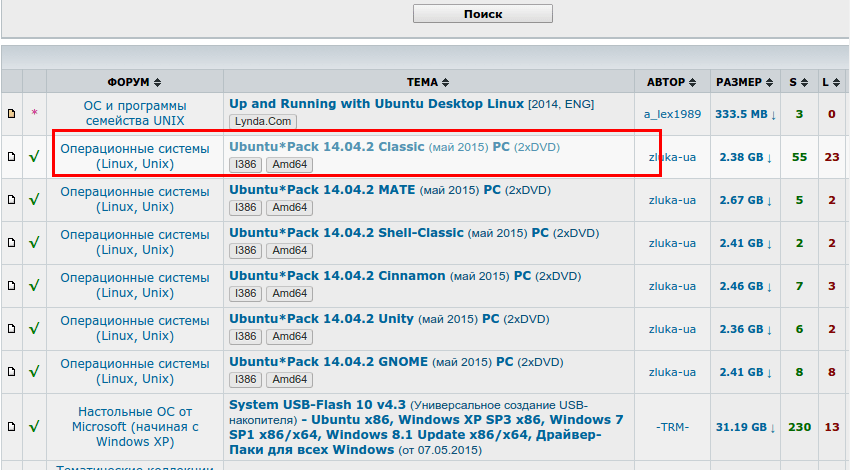850x470 pixels.
Task: Download the 2.36 GB torrent
Action: click(745, 329)
